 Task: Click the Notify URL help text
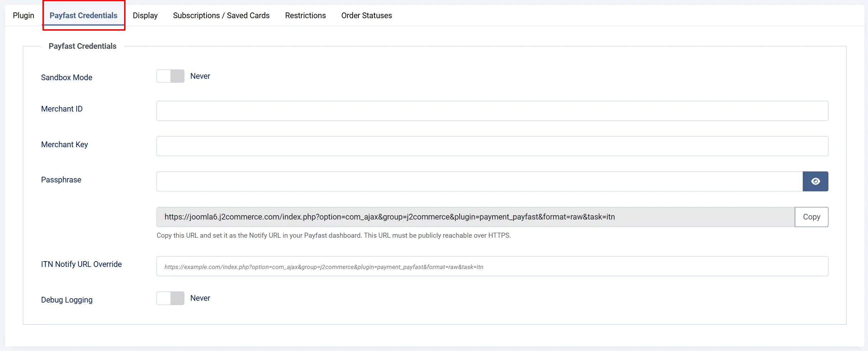point(333,236)
